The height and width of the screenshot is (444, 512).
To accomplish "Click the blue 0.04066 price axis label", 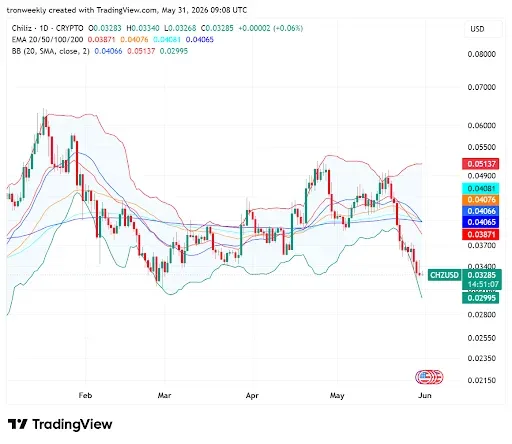I will click(x=481, y=211).
